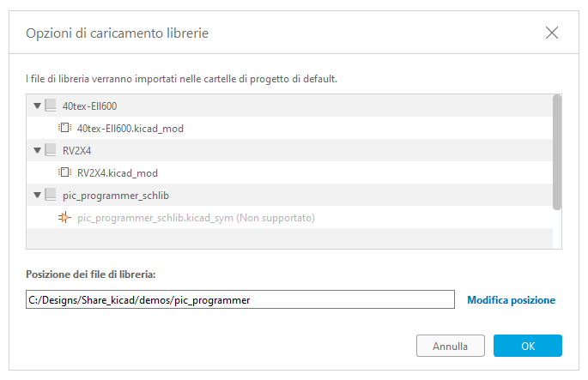Click orange symbol icon beside pic_programmer_schlib.kicad_sym
Image resolution: width=588 pixels, height=380 pixels.
64,218
